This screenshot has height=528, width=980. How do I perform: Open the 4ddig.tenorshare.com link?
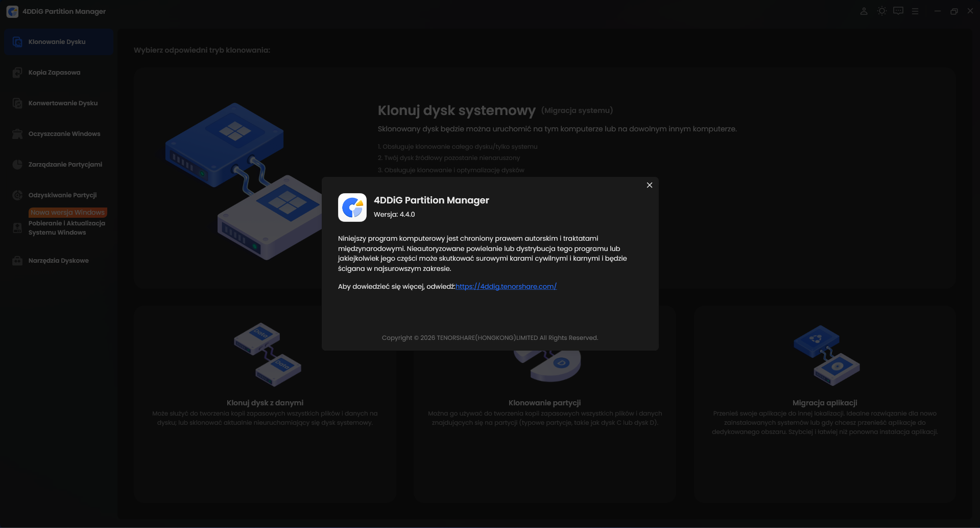(506, 286)
